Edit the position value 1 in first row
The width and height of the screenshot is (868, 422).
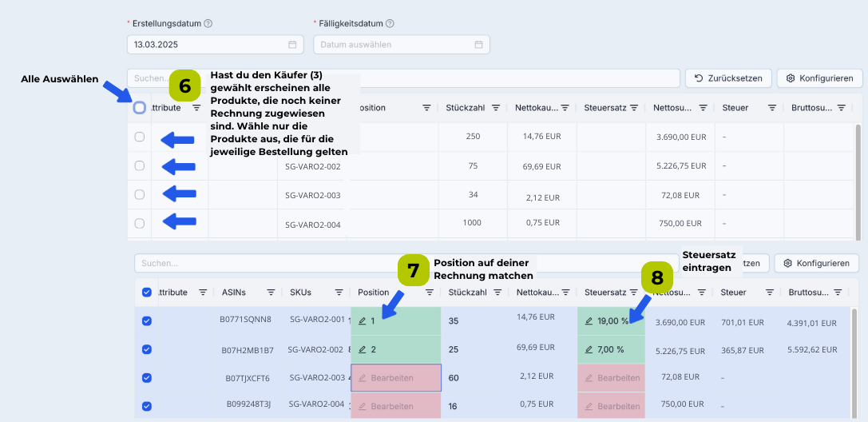click(x=368, y=321)
